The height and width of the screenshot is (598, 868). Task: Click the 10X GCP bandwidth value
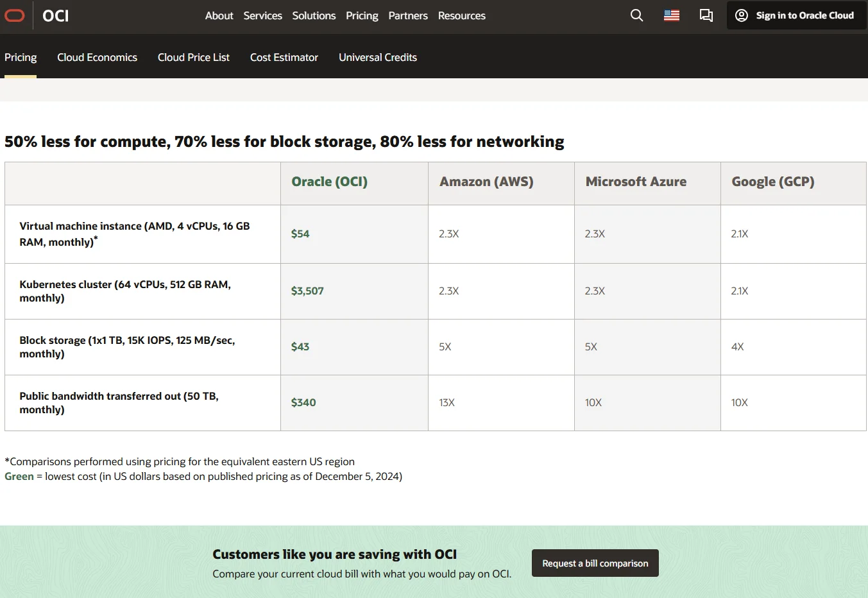[740, 402]
